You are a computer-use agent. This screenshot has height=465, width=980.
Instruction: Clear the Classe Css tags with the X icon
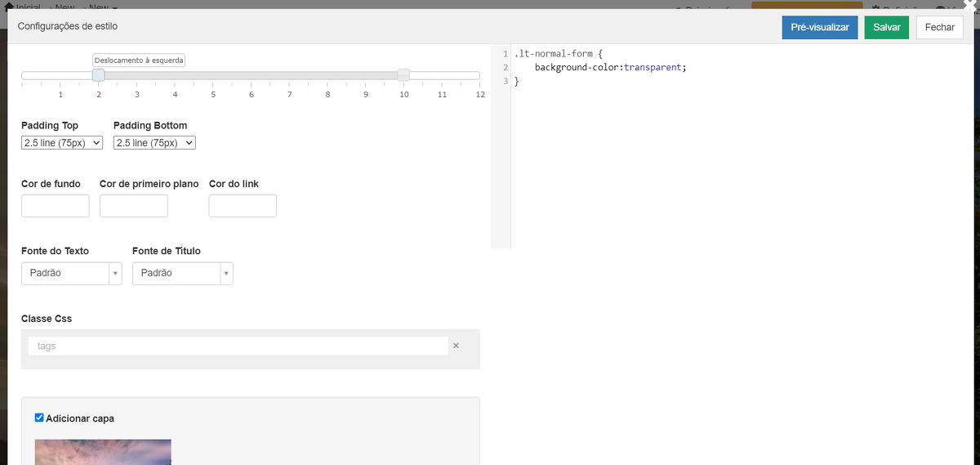coord(456,346)
